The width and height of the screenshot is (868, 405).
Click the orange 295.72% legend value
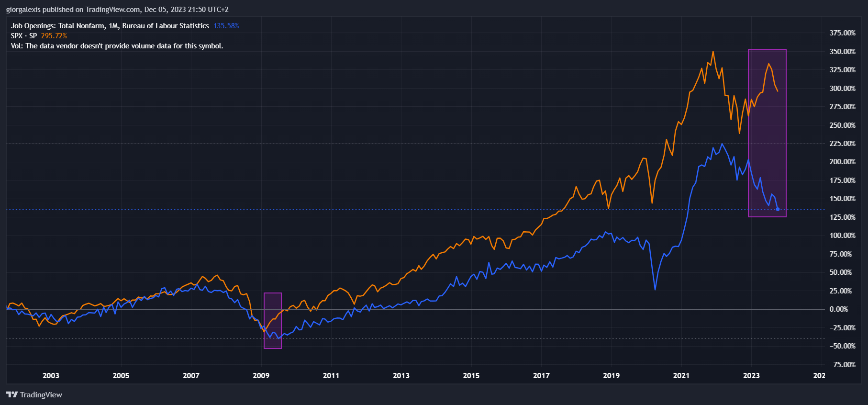pyautogui.click(x=54, y=36)
